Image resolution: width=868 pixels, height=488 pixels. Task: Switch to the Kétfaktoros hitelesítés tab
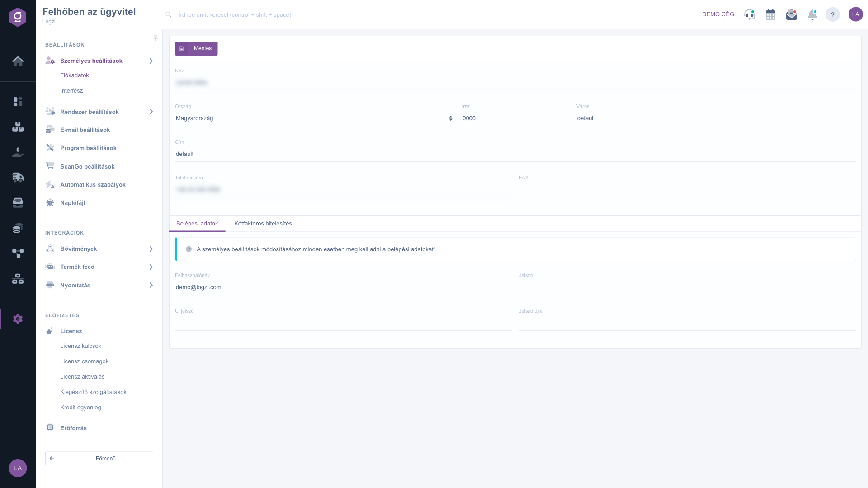263,224
